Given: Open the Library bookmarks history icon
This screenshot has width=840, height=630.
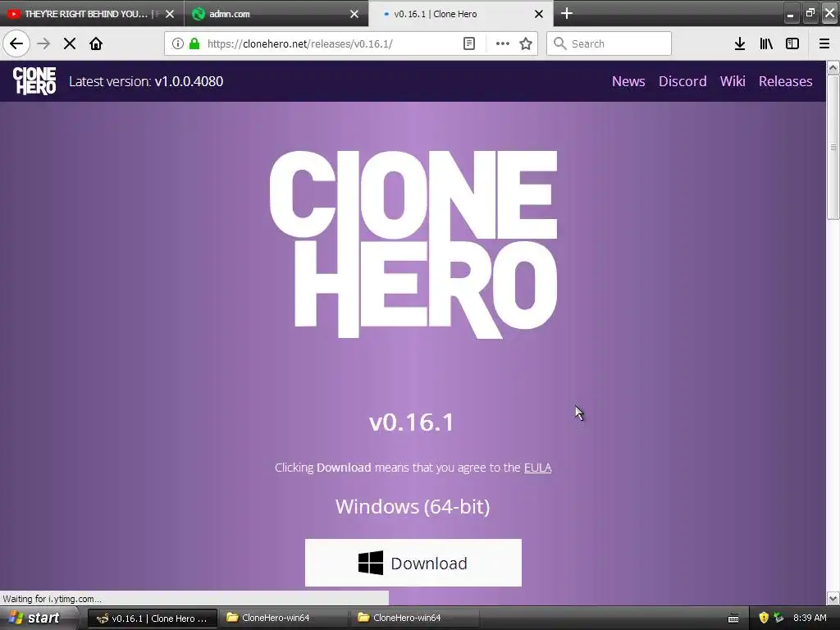Looking at the screenshot, I should pyautogui.click(x=766, y=43).
